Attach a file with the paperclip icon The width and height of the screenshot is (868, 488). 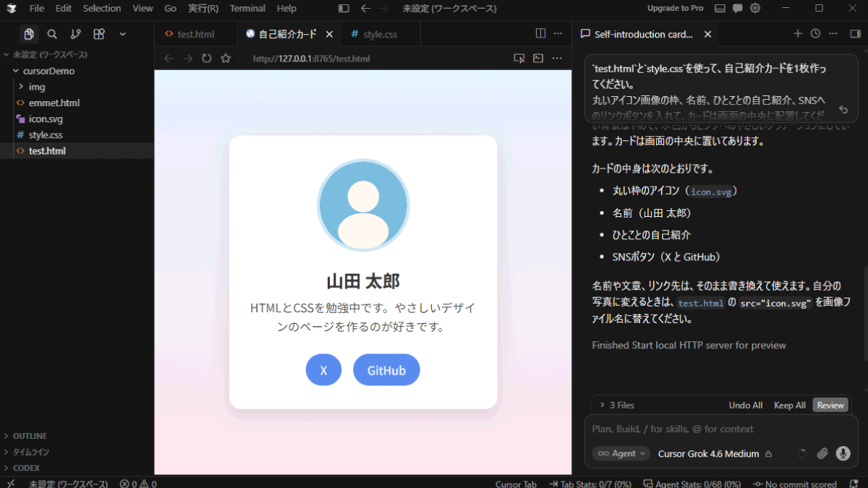tap(822, 453)
